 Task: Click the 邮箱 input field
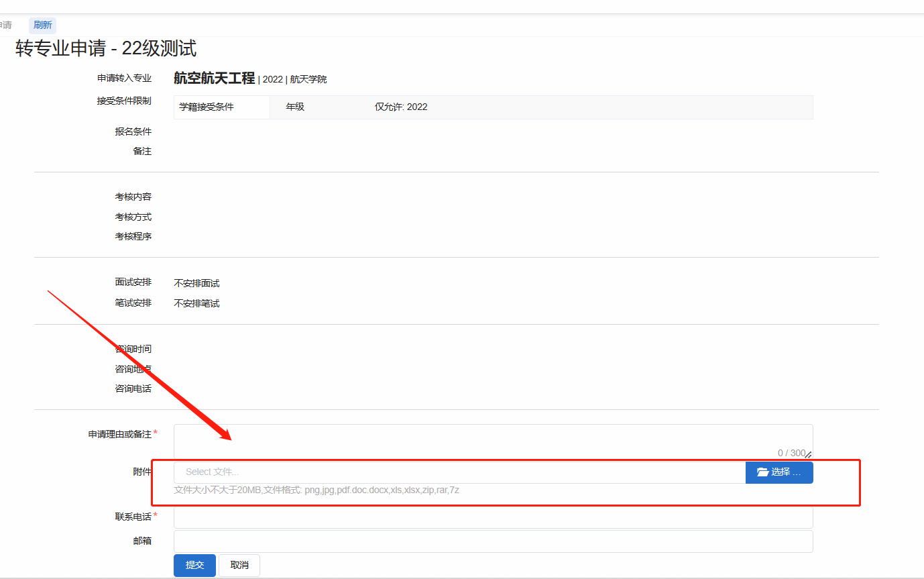[493, 541]
